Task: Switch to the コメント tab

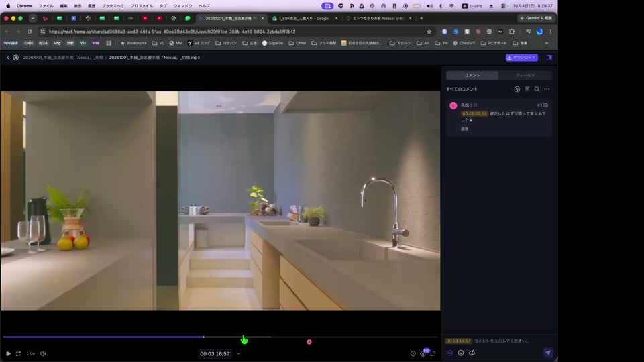Action: pos(472,76)
